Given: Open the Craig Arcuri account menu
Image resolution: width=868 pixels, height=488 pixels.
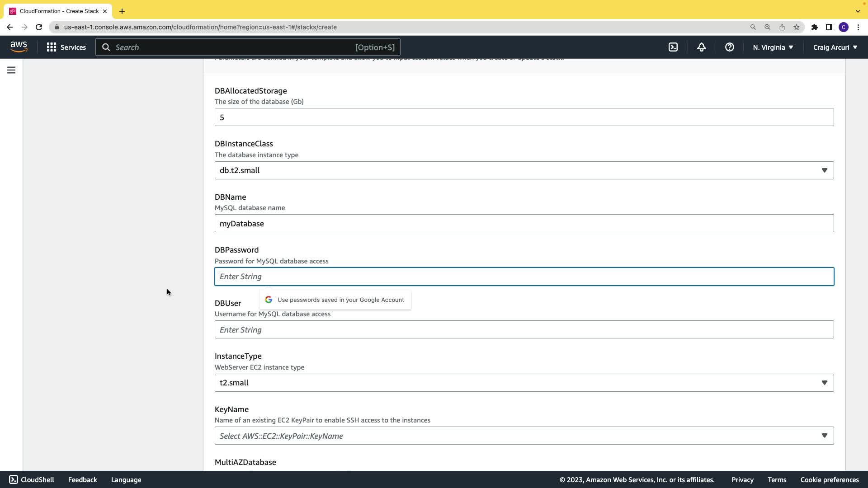Looking at the screenshot, I should click(835, 47).
